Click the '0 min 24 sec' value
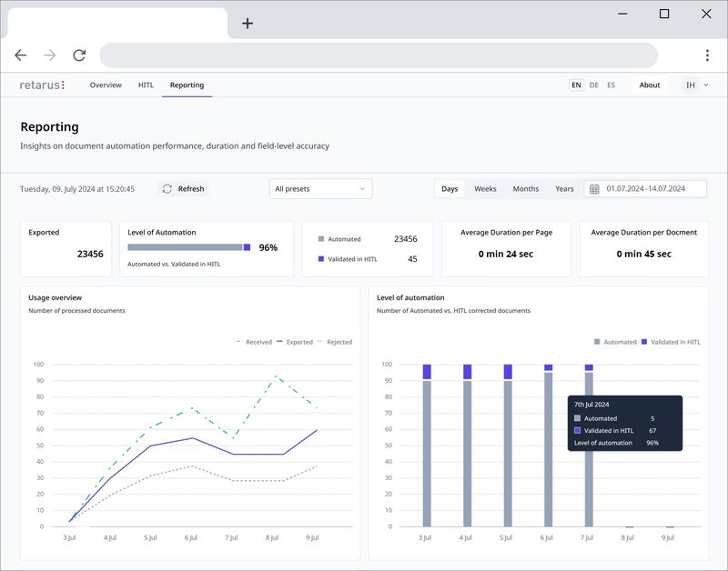This screenshot has width=728, height=571. (506, 254)
